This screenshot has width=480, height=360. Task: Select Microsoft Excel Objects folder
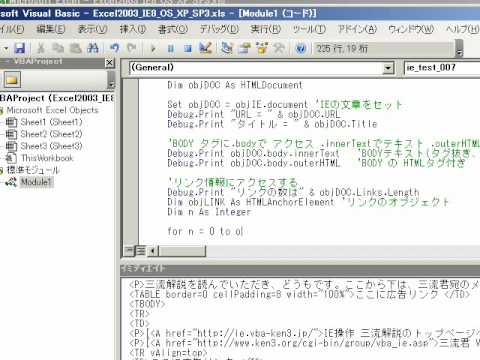coord(52,110)
